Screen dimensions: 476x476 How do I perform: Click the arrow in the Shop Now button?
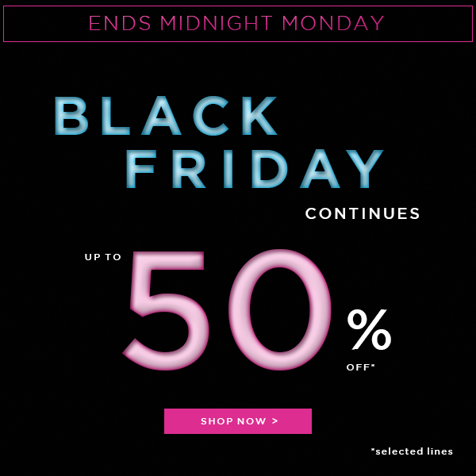(274, 421)
